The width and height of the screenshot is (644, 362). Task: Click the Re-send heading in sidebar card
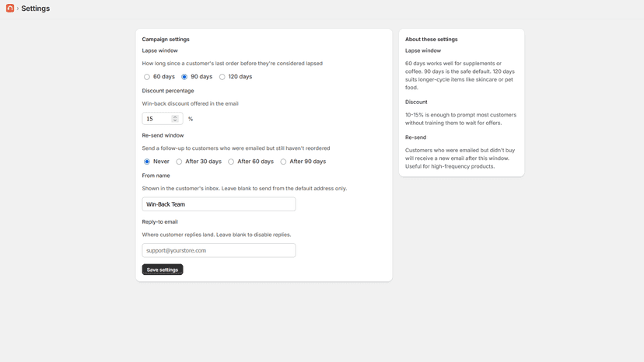click(x=415, y=137)
